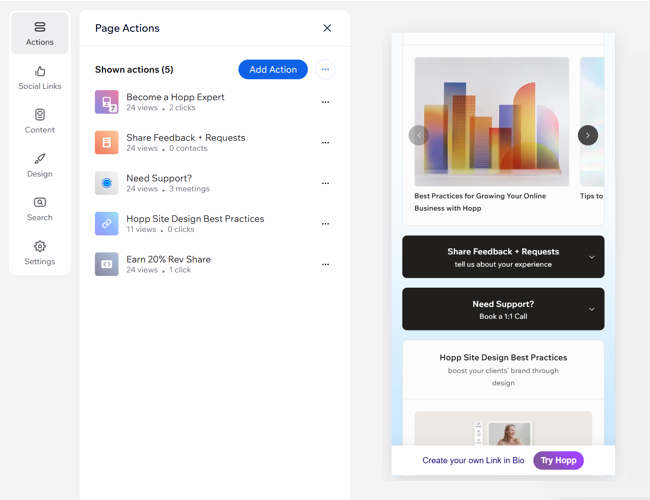Click the Try Hopp button

click(558, 460)
